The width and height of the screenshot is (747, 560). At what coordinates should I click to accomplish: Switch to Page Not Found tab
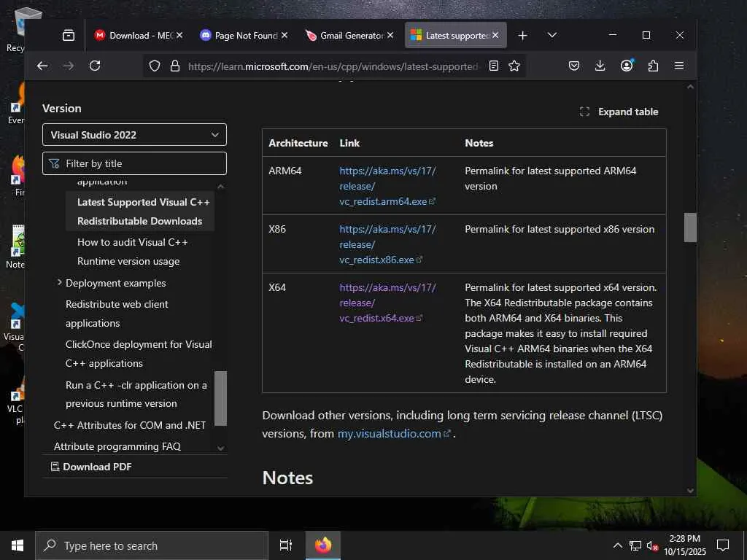[244, 35]
